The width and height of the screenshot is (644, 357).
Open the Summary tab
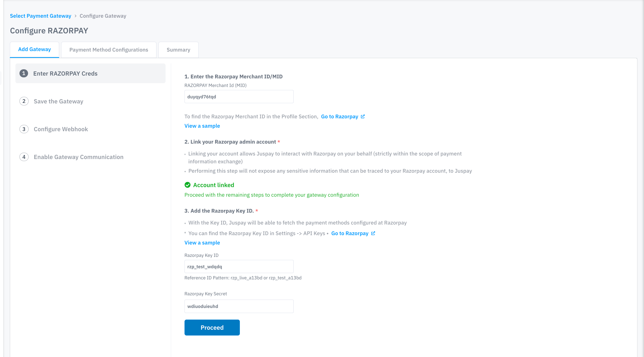tap(178, 50)
